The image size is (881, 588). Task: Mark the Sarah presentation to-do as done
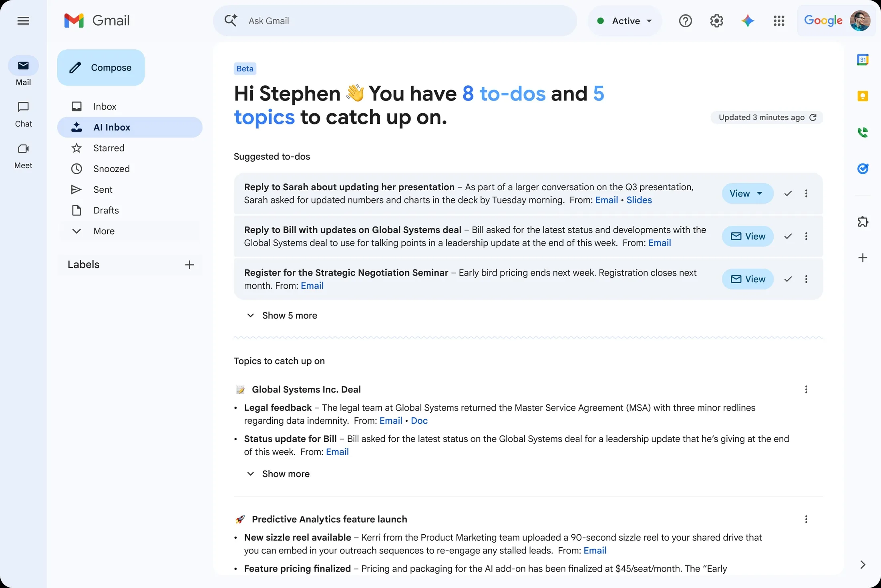point(788,193)
